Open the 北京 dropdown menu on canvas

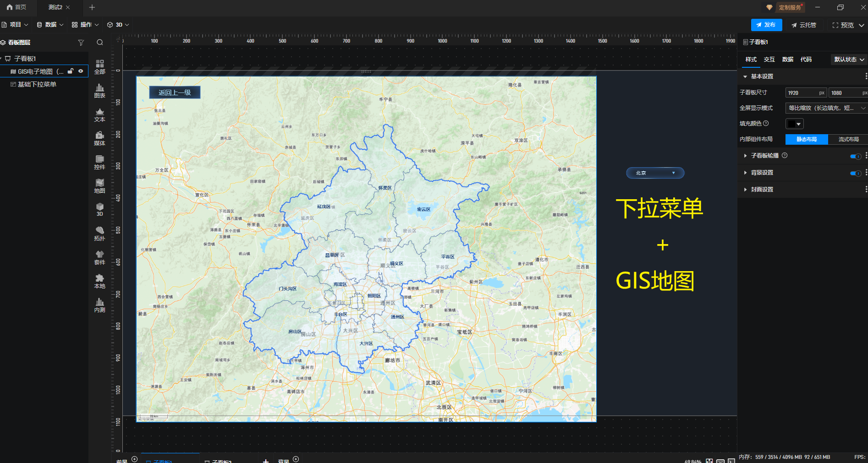coord(655,173)
